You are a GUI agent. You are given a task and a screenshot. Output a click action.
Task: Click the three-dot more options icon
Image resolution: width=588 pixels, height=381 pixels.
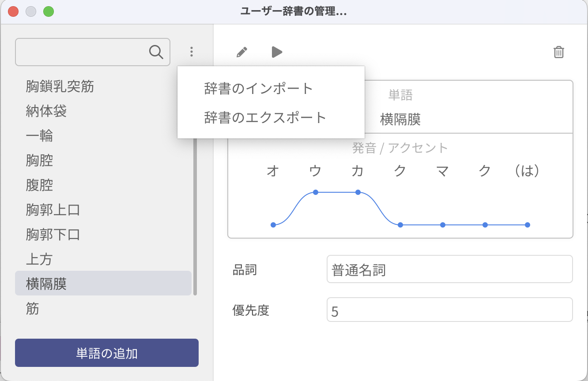tap(191, 52)
